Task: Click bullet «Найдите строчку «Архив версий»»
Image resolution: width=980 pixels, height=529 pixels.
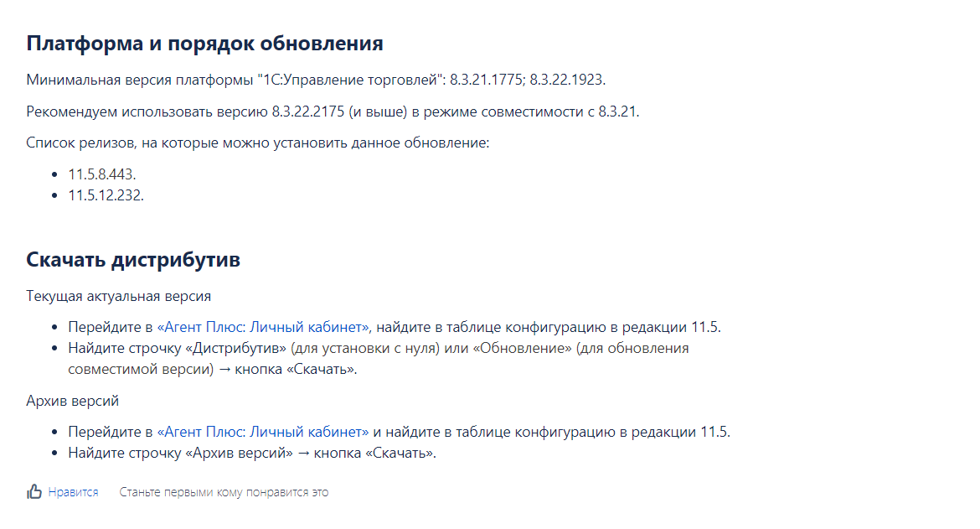Action: 252,454
